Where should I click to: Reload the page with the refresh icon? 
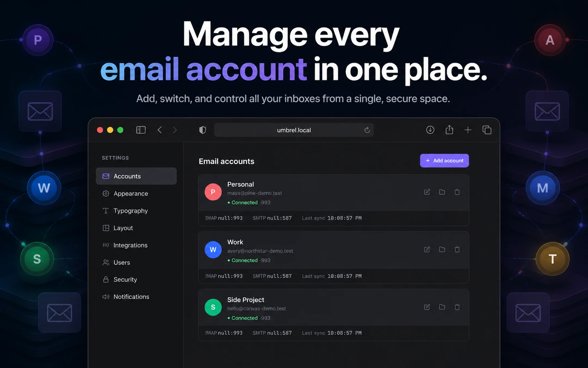pos(367,130)
